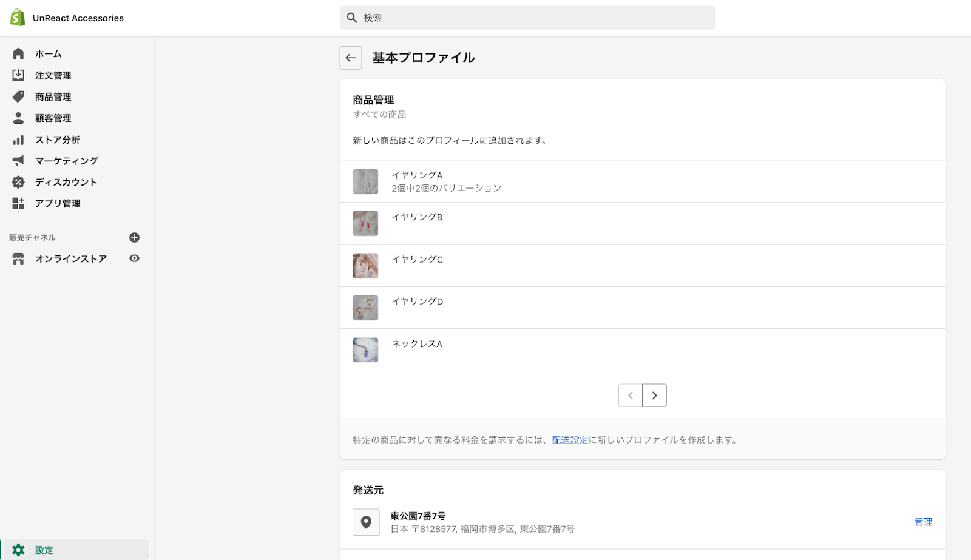Click the location pin icon for 東公園7番7号
This screenshot has width=971, height=560.
click(x=366, y=522)
